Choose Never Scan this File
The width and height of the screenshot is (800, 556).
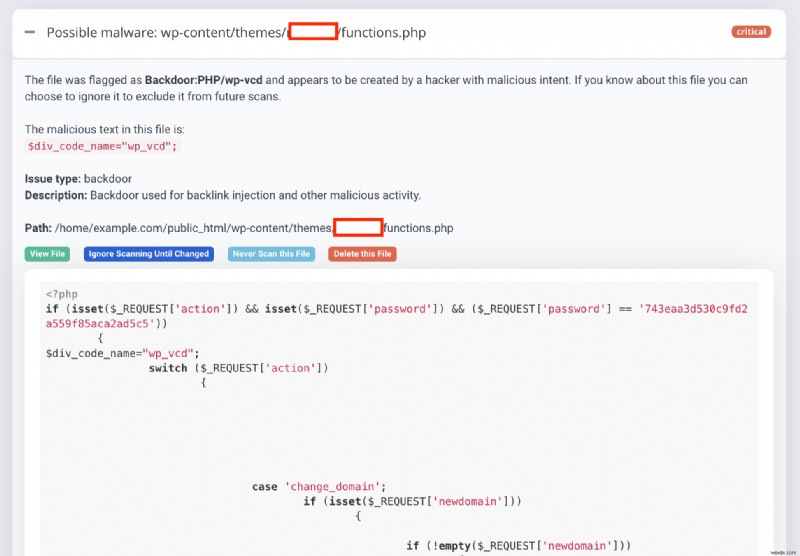pyautogui.click(x=271, y=254)
